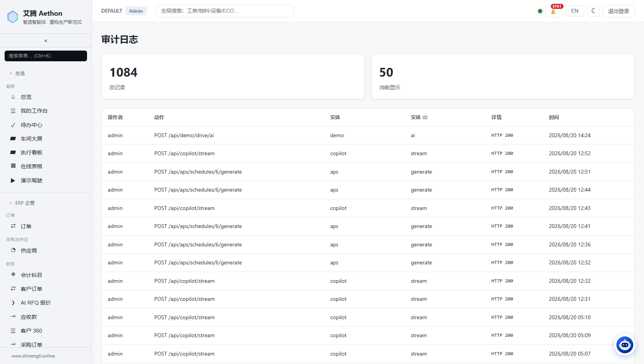Image resolution: width=644 pixels, height=364 pixels.
Task: Click the Aethon hexagon logo
Action: tap(13, 17)
